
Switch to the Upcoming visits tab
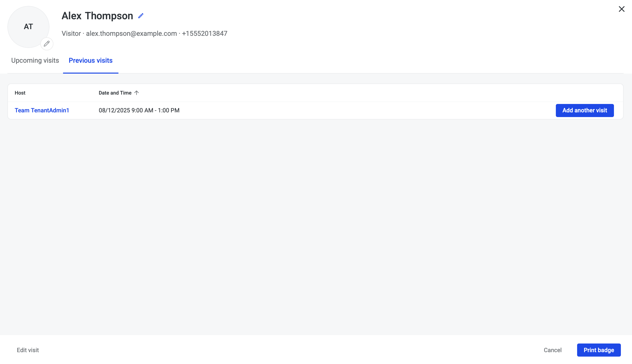click(x=35, y=61)
